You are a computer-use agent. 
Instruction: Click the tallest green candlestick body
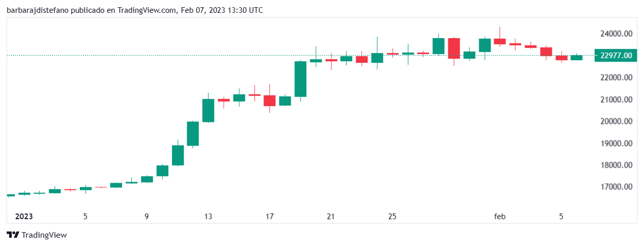301,79
